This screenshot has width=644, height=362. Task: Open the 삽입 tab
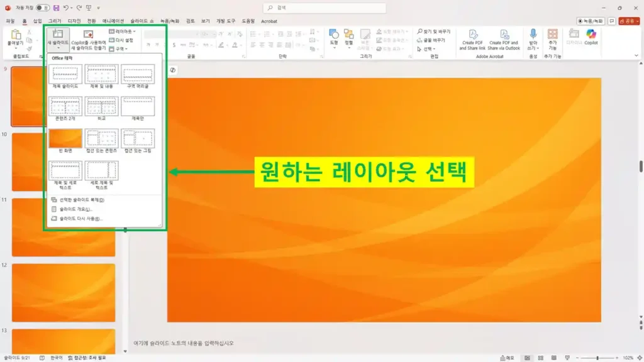click(x=37, y=21)
